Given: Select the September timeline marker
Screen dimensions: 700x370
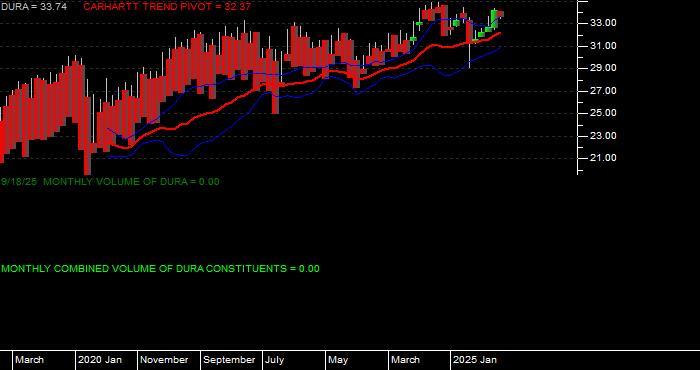Looking at the screenshot, I should click(x=229, y=360).
